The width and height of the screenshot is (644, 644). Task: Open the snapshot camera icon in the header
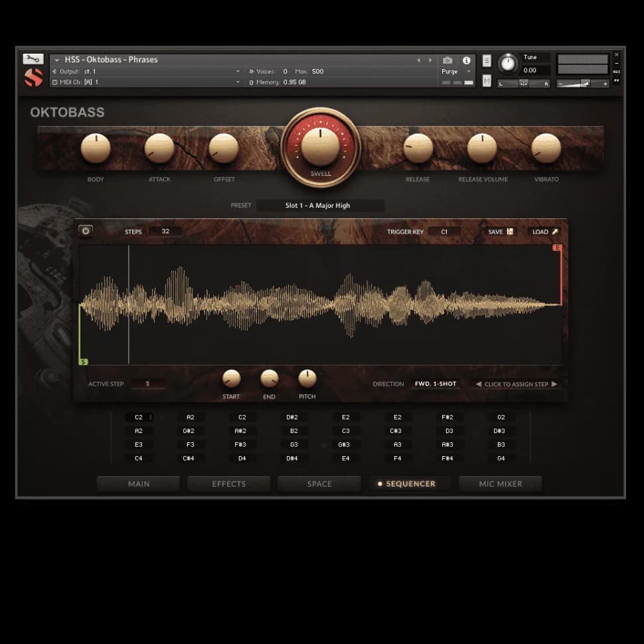(448, 60)
